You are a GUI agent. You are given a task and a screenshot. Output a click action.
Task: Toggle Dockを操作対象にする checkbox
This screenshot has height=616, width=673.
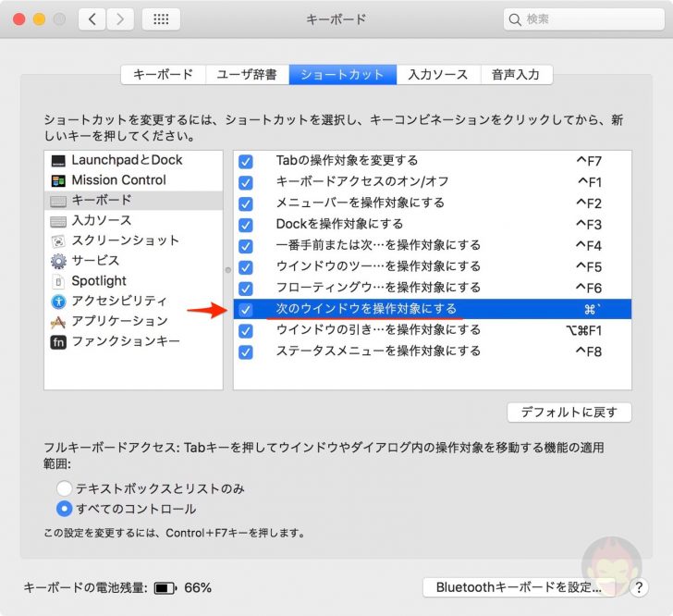coord(246,225)
